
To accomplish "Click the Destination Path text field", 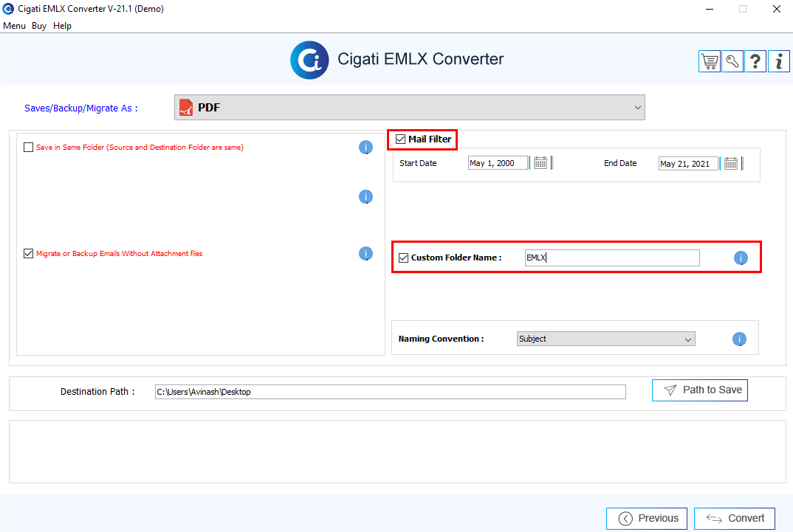I will pos(391,392).
